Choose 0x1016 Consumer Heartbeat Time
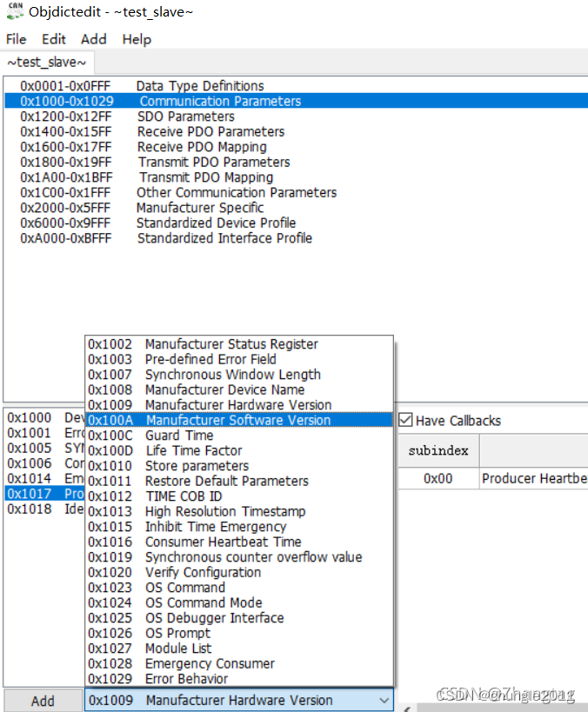This screenshot has height=712, width=588. (239, 542)
